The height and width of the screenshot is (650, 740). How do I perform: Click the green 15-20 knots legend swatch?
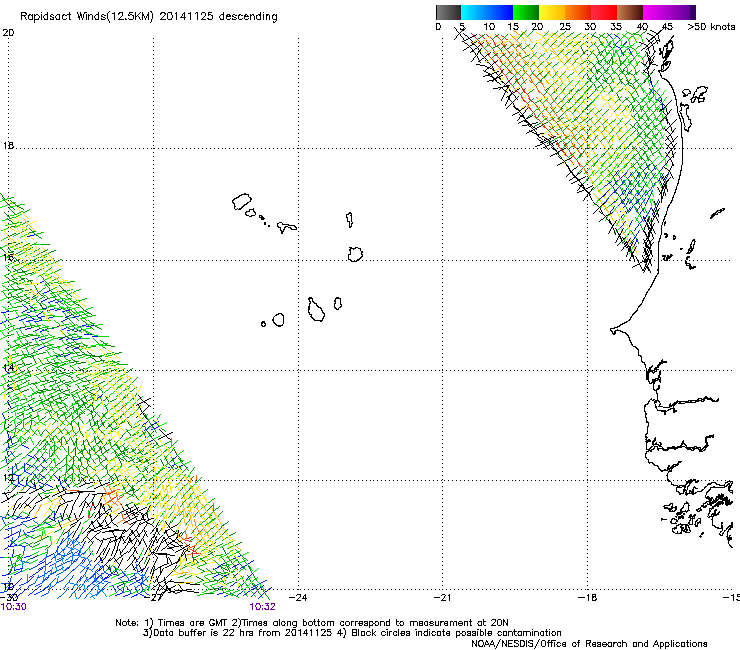(526, 12)
